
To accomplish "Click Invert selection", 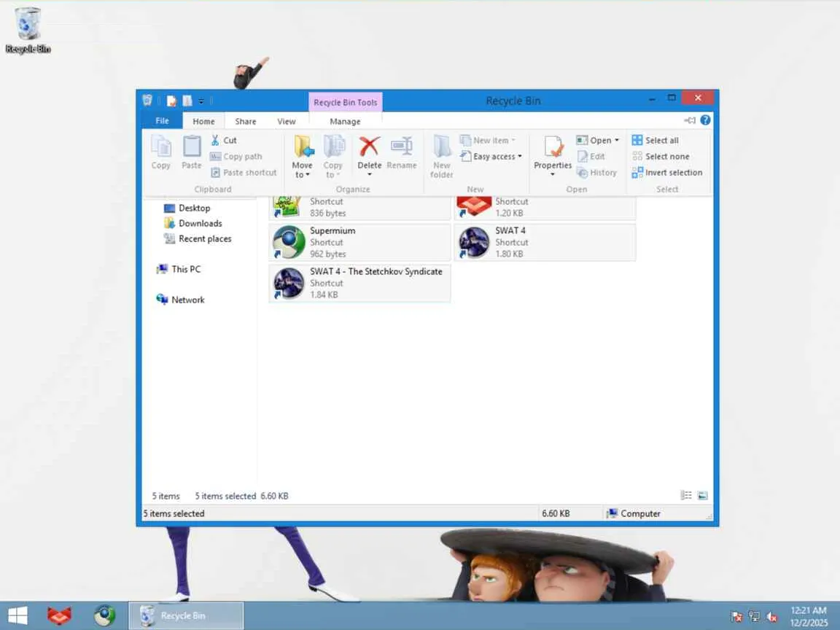I will 667,173.
